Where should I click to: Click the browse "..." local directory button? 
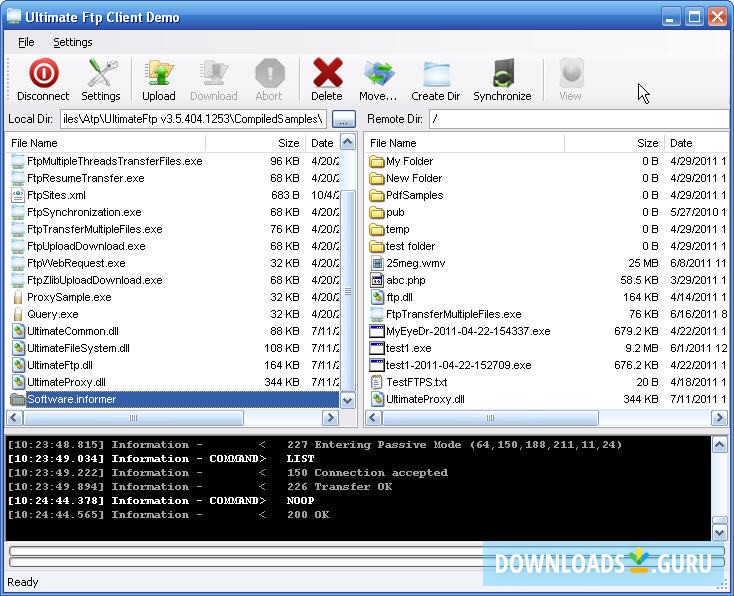[344, 119]
